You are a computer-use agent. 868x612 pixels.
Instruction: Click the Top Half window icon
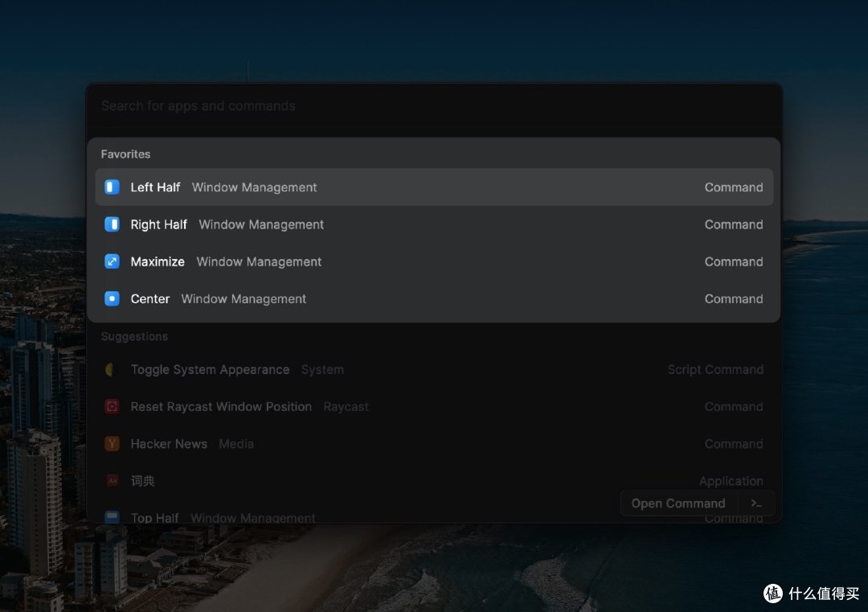[x=112, y=517]
